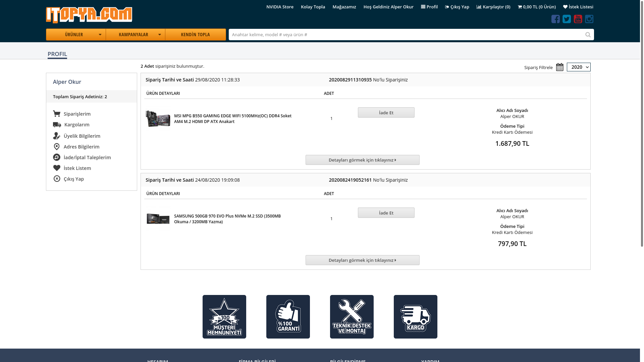The width and height of the screenshot is (644, 362).
Task: Open İstek Listesi in the header
Action: pos(578,7)
